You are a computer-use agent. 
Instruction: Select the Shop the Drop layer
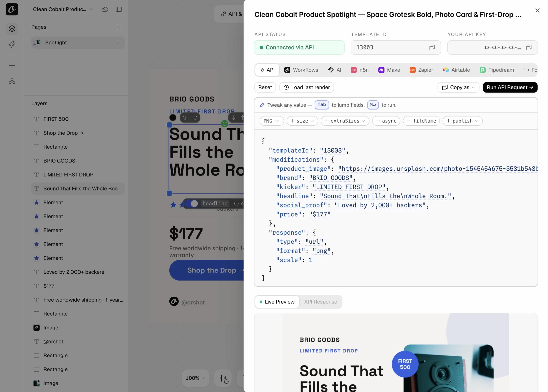pos(78,133)
